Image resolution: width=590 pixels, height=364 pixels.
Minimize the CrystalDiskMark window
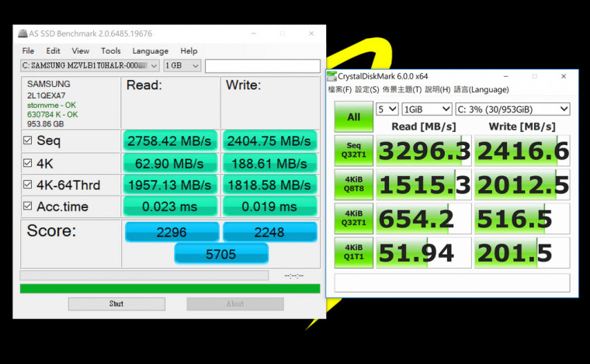pos(506,76)
